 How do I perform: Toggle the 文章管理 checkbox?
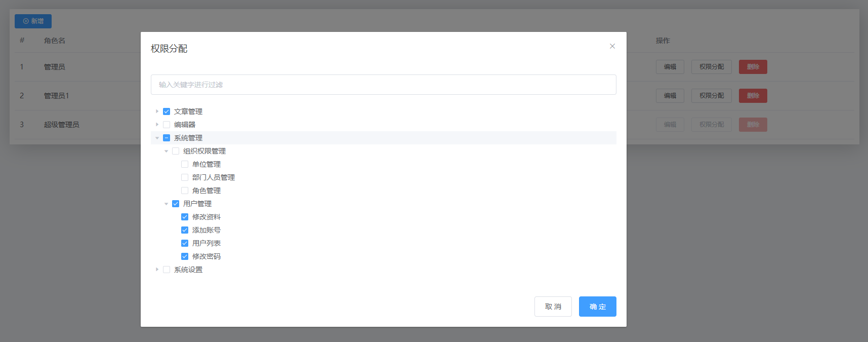[x=167, y=111]
